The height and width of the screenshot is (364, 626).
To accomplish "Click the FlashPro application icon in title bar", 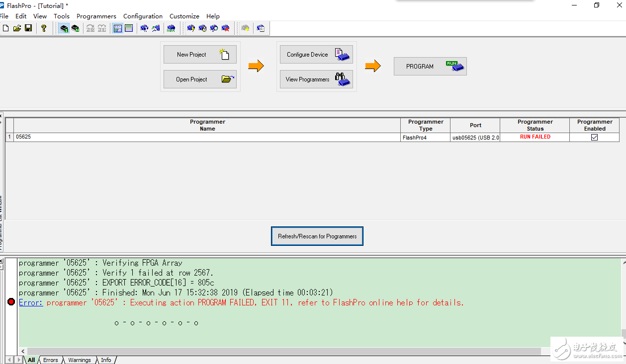I will point(1,5).
